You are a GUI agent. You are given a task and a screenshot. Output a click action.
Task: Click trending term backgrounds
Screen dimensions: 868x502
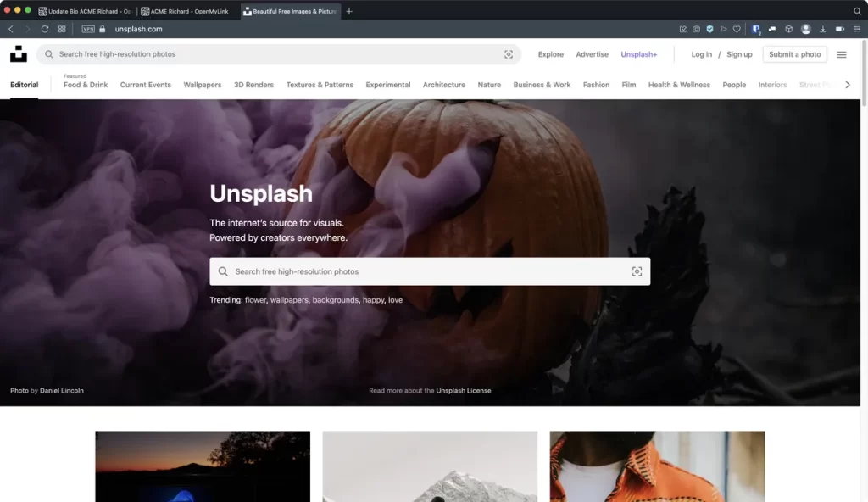tap(336, 300)
